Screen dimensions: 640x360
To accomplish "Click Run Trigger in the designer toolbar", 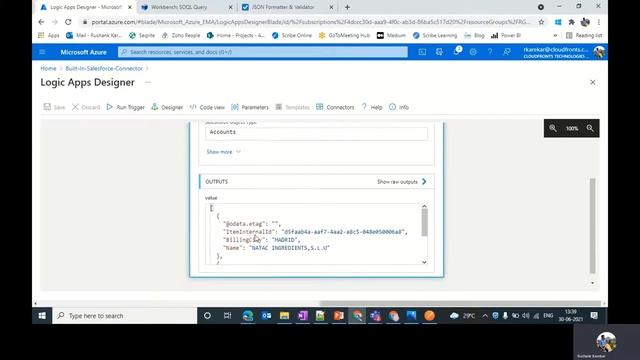I will pos(125,107).
